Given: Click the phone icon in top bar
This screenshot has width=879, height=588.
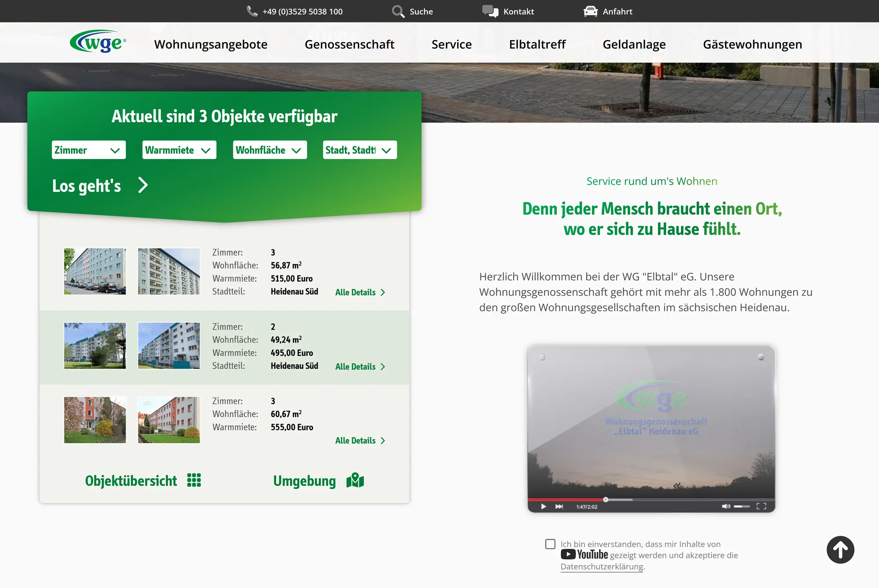Looking at the screenshot, I should pyautogui.click(x=252, y=11).
